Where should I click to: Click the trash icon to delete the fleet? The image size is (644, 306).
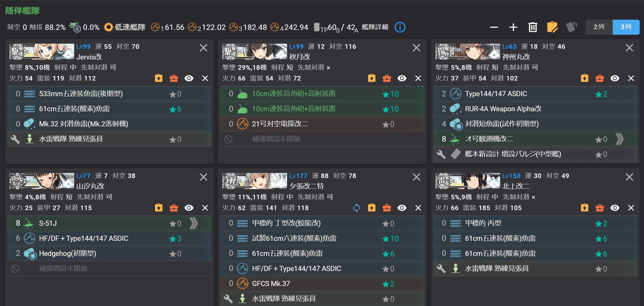pos(532,27)
